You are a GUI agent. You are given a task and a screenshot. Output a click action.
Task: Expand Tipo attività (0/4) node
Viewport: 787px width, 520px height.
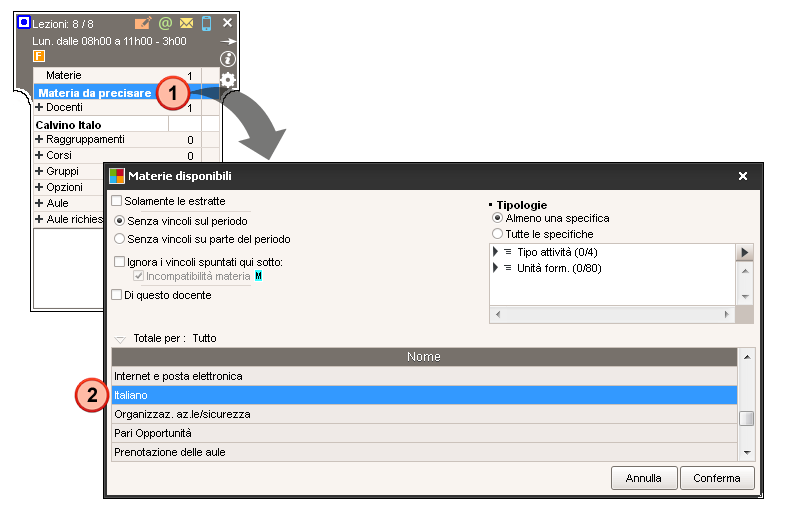[495, 252]
